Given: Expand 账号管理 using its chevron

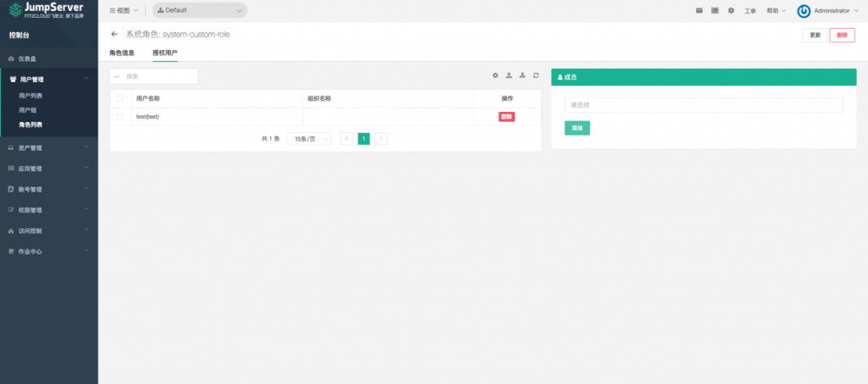Looking at the screenshot, I should click(86, 188).
